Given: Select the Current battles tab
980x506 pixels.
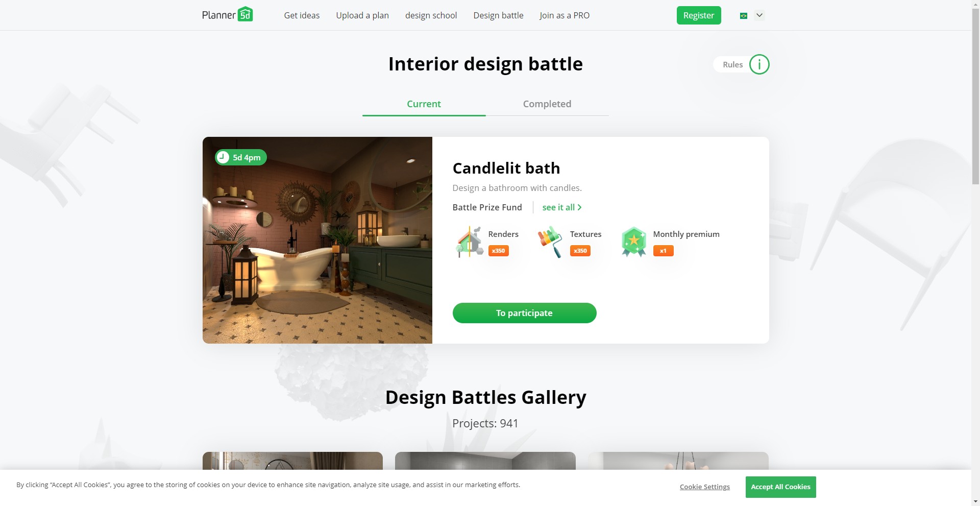Looking at the screenshot, I should tap(424, 104).
